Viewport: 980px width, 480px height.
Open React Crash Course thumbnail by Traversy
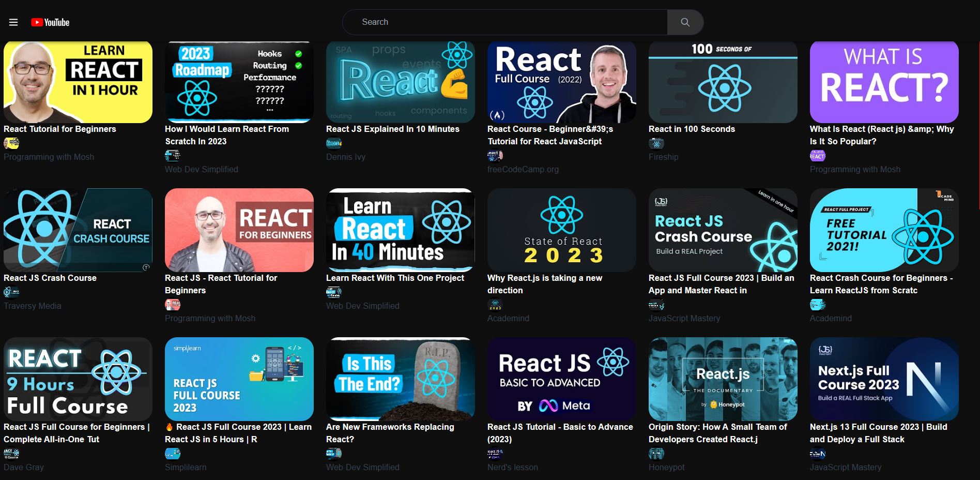click(78, 230)
